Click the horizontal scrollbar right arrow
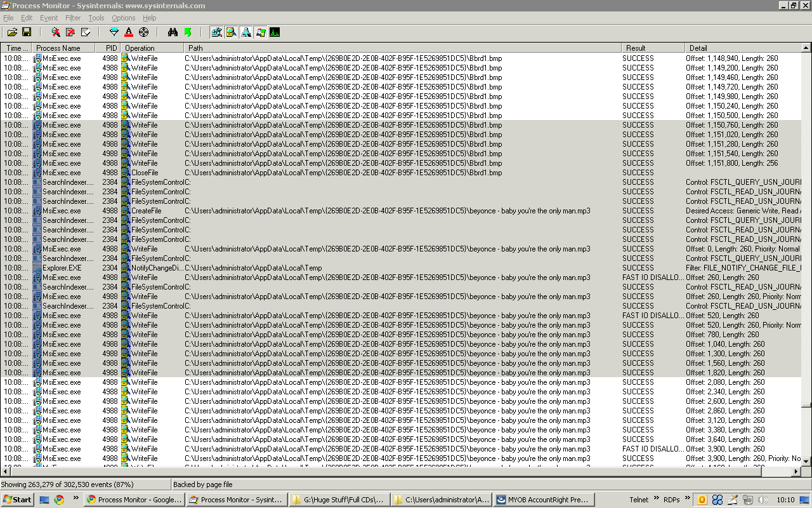 pyautogui.click(x=796, y=472)
